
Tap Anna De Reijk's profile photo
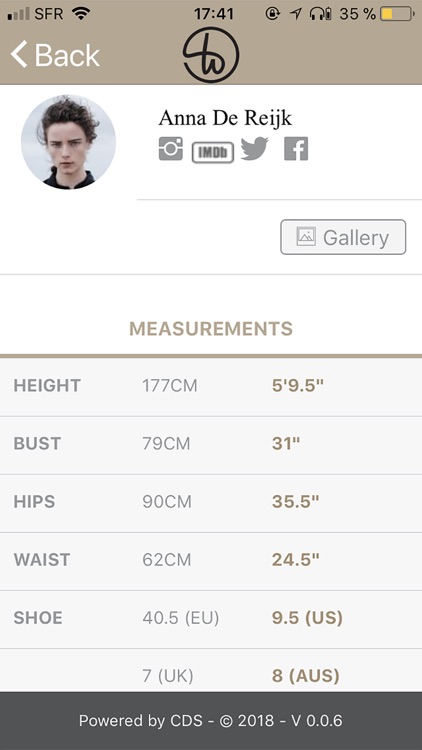pos(68,142)
